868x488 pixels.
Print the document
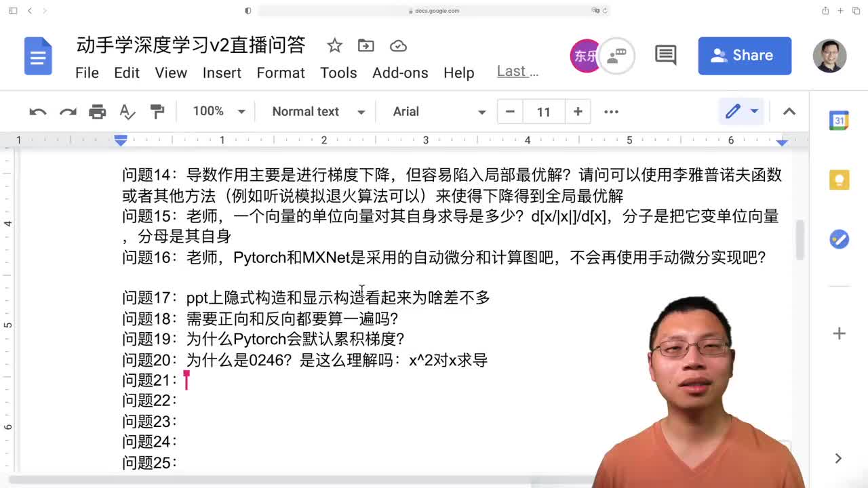(x=98, y=112)
